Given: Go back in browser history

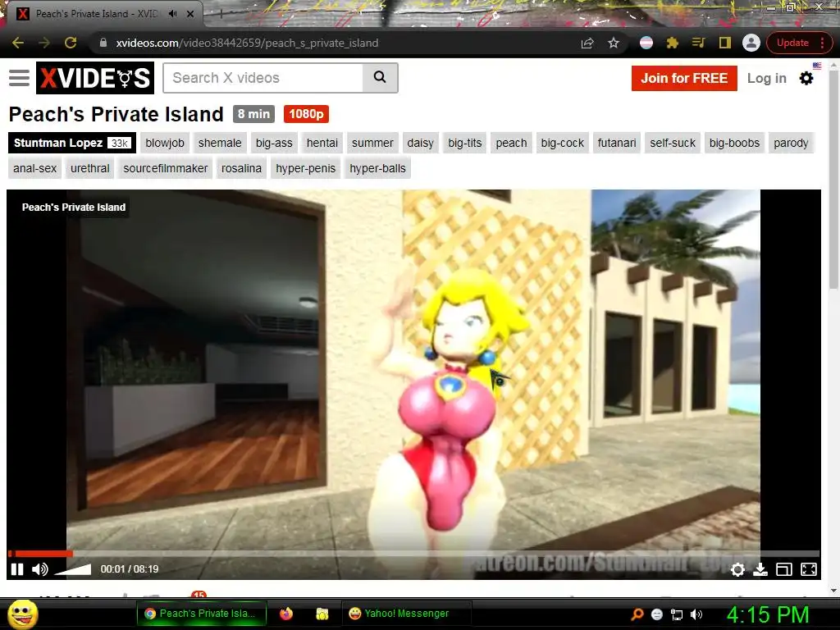Looking at the screenshot, I should (18, 43).
